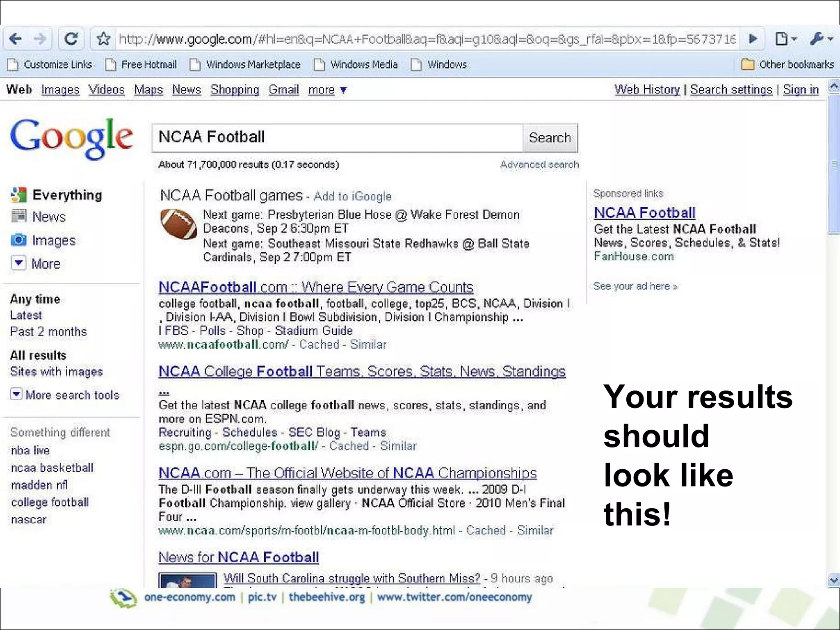Image resolution: width=840 pixels, height=630 pixels.
Task: Open the SEC Blog sitelink
Action: (x=314, y=432)
